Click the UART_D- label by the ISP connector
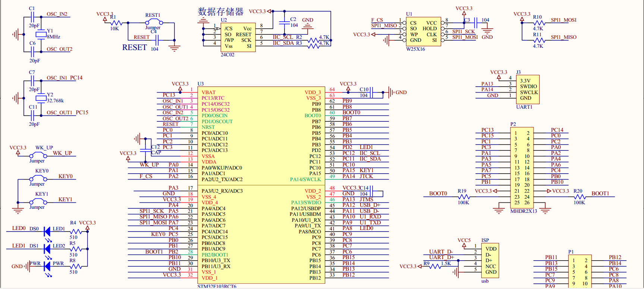Viewport: 644px width, 289px height. 441,252
